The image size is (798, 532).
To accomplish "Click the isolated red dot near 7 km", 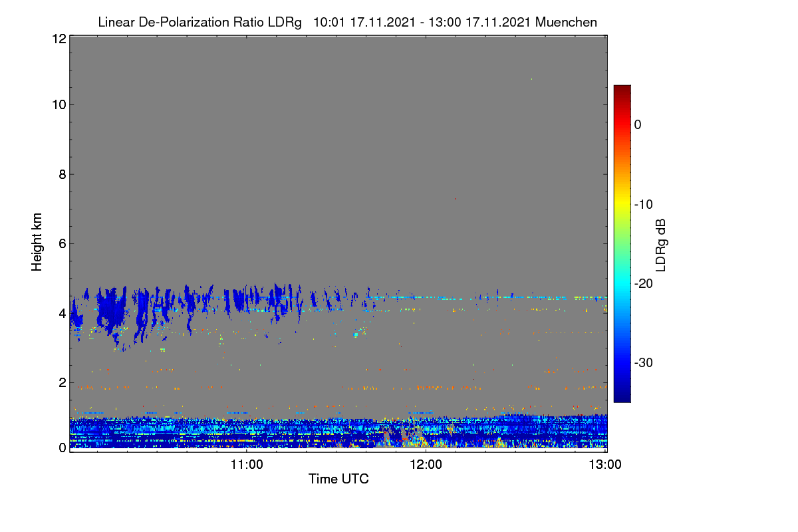I will (455, 198).
